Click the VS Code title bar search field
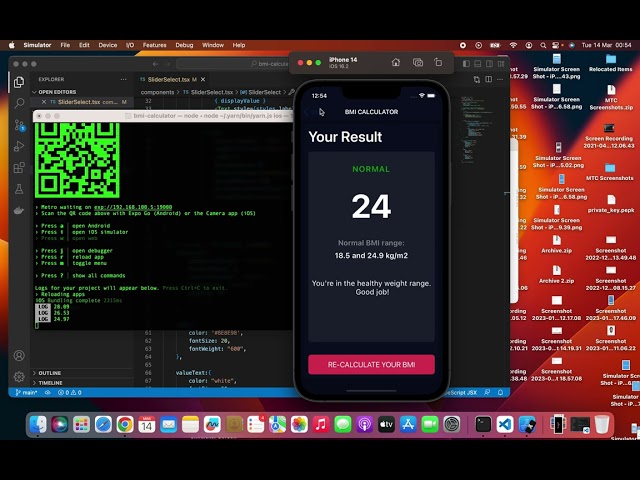This screenshot has width=640, height=480. (x=233, y=64)
